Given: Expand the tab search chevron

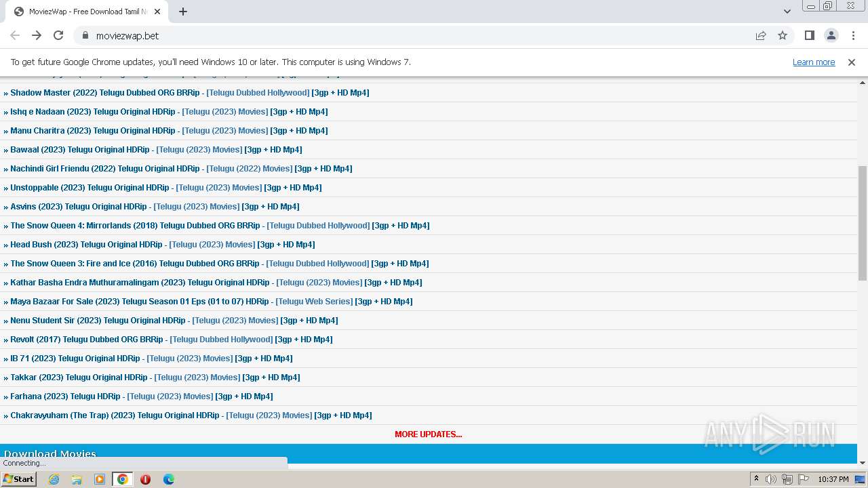Looking at the screenshot, I should [x=787, y=12].
